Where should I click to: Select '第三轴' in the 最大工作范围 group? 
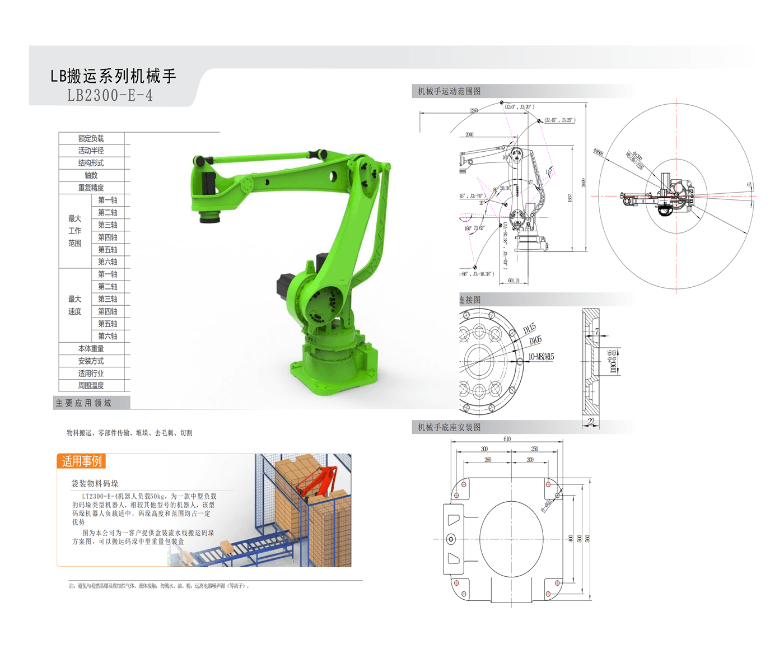[x=108, y=225]
